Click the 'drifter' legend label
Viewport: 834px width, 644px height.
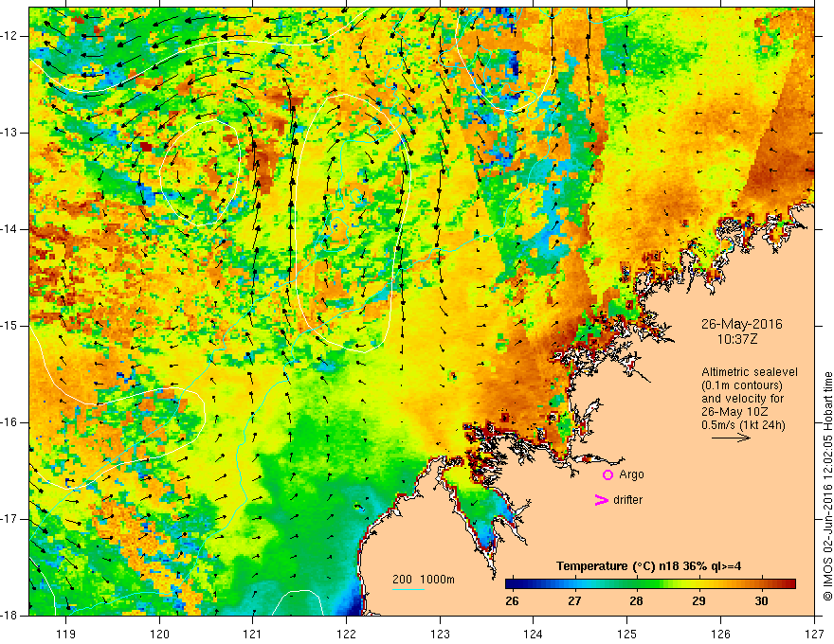(x=627, y=500)
